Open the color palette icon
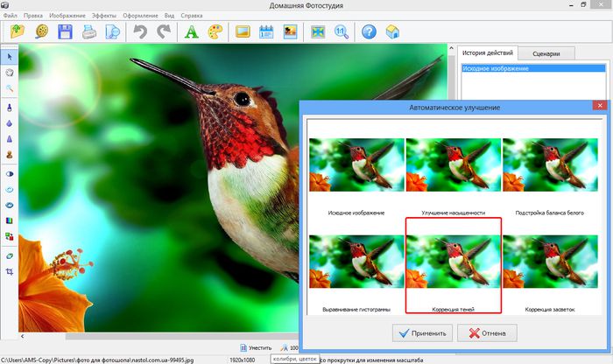Image resolution: width=613 pixels, height=364 pixels. click(x=215, y=31)
